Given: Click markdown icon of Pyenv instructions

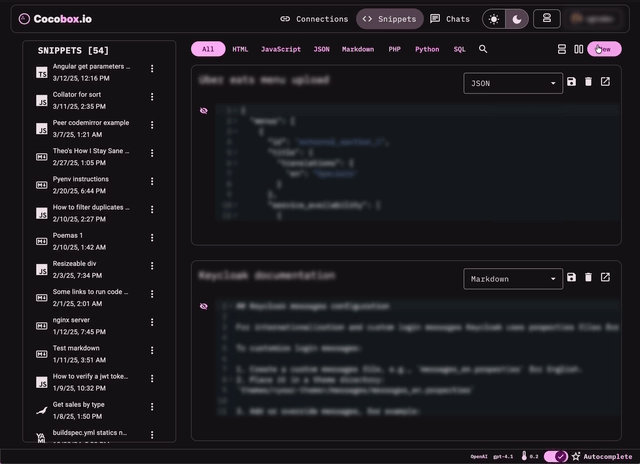Looking at the screenshot, I should (x=42, y=185).
